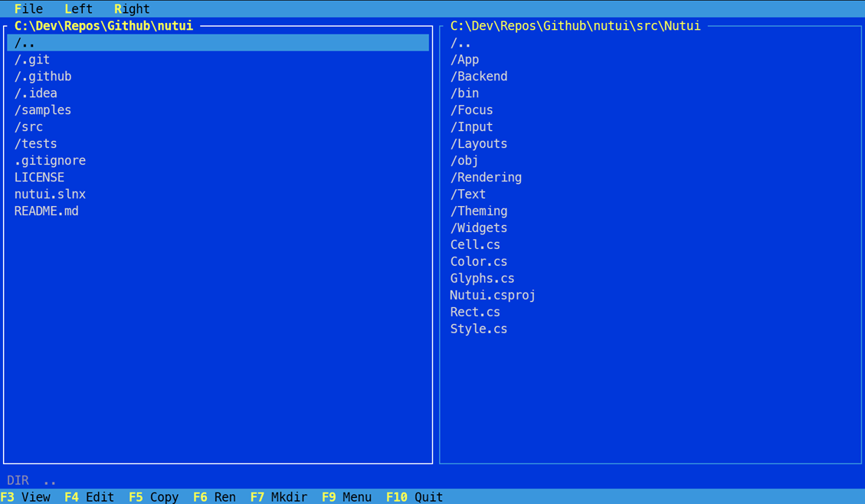This screenshot has height=504, width=865.
Task: Click F5 Copy in the function bar
Action: click(154, 497)
